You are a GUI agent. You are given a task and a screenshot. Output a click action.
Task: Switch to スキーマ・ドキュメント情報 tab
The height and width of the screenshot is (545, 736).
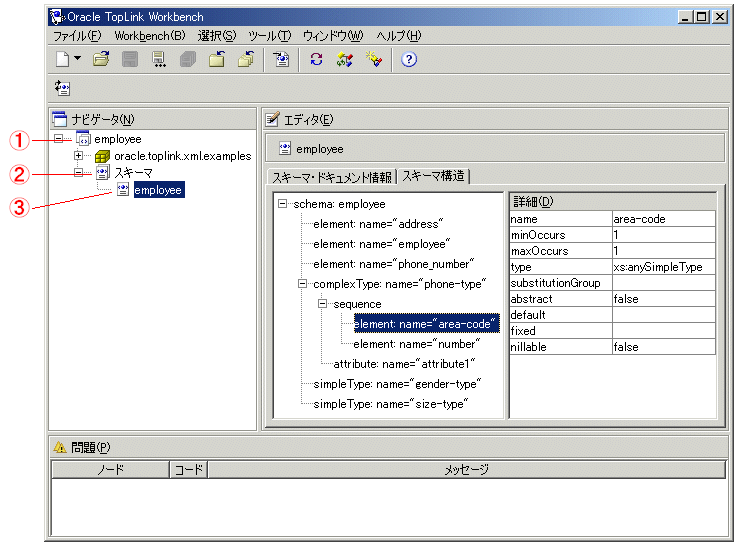[332, 177]
